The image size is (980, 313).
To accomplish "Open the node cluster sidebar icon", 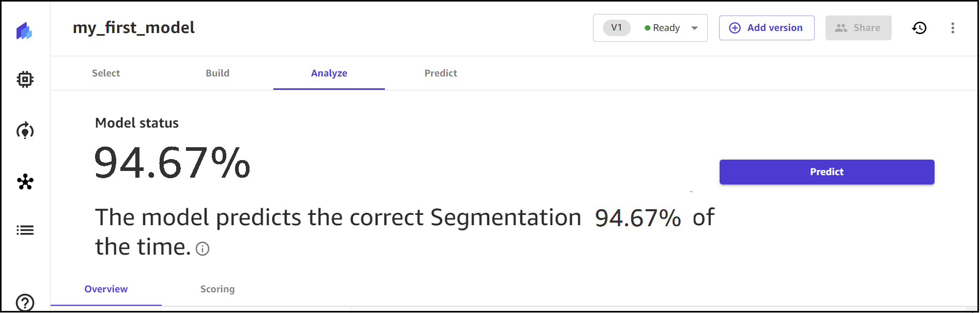I will tap(25, 182).
